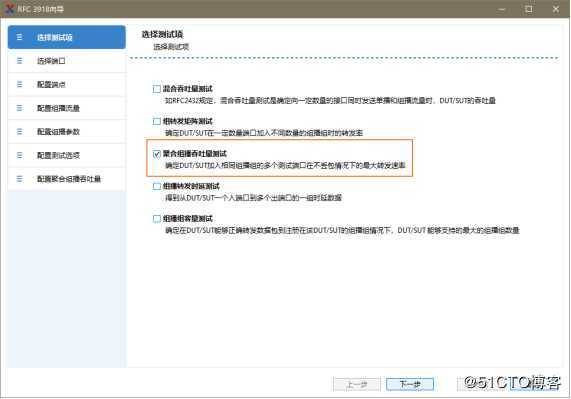Check the 组播转发时延测试 box
The image size is (571, 399).
pos(157,186)
